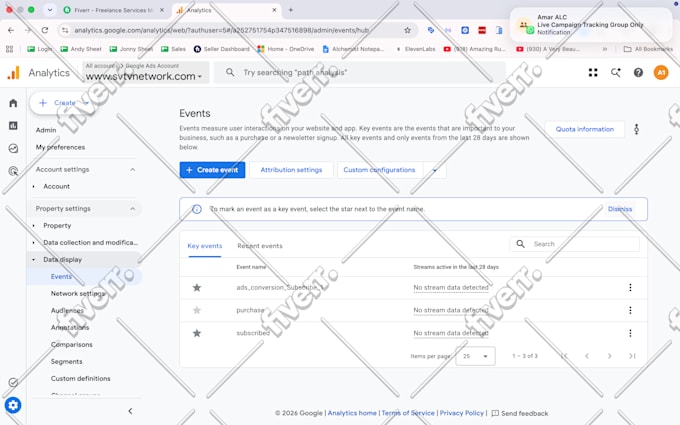The width and height of the screenshot is (680, 425).
Task: Jump to last page of events
Action: (x=632, y=356)
